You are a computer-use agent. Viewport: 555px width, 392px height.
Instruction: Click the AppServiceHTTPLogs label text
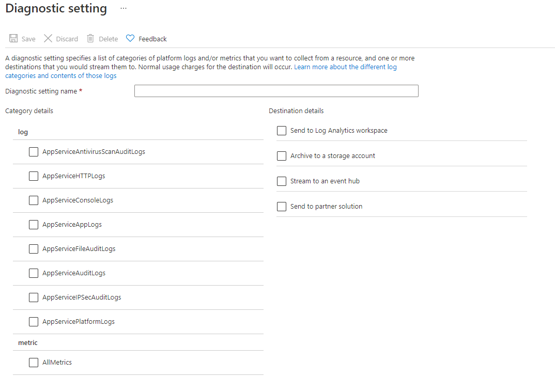(73, 176)
